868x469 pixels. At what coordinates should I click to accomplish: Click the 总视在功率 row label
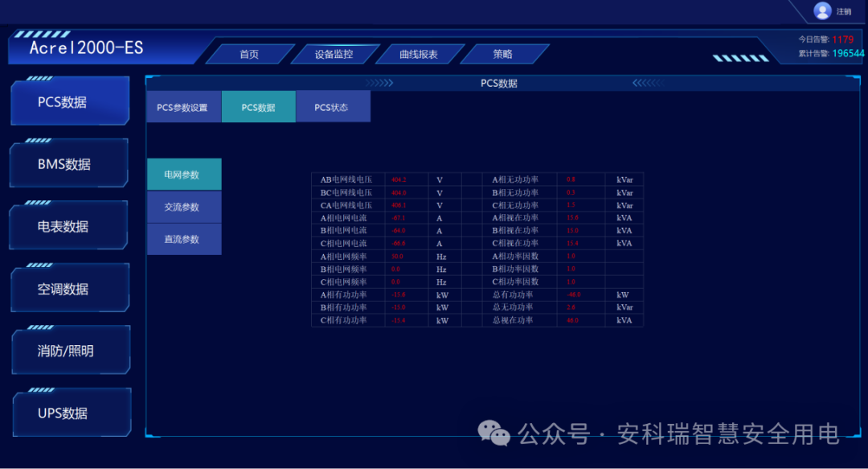pos(513,320)
